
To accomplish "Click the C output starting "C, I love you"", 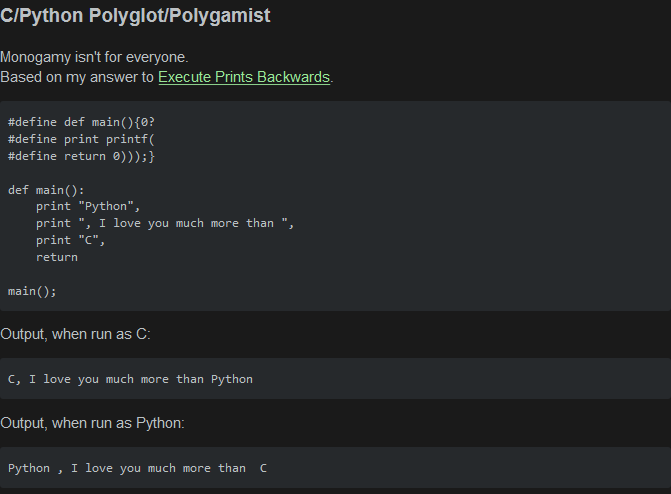I will [x=130, y=379].
